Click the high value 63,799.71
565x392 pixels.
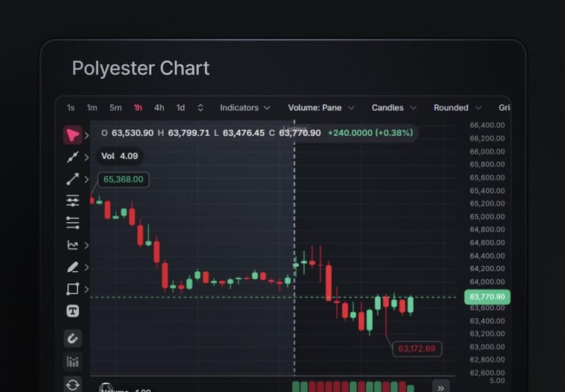[189, 133]
